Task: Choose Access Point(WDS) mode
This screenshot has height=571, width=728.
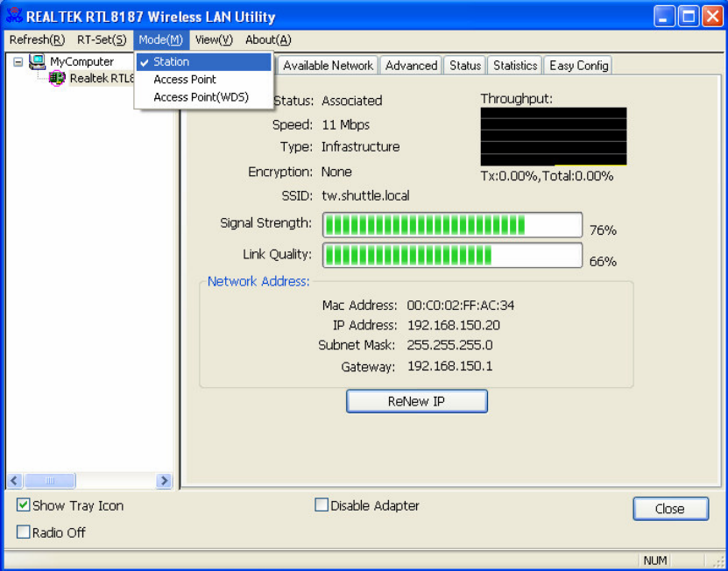Action: click(x=204, y=97)
